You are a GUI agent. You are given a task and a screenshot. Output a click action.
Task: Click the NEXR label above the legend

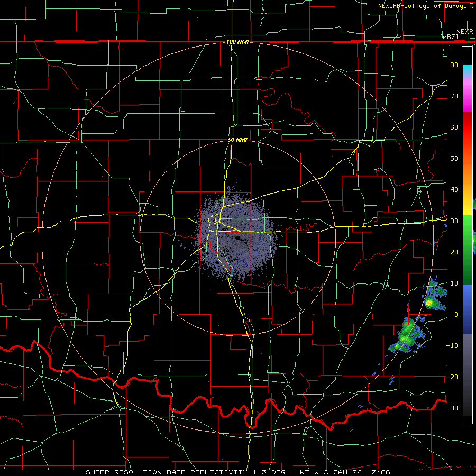(465, 32)
